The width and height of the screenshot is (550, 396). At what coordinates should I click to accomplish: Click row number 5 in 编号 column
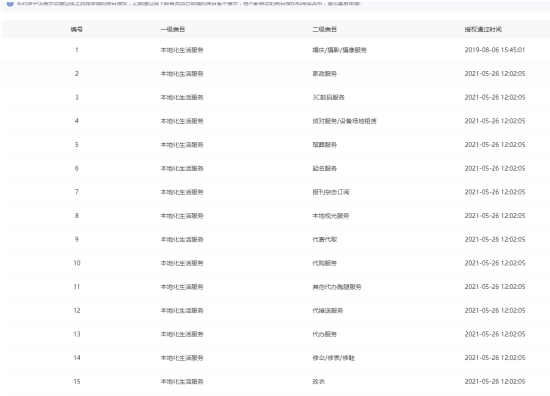(76, 145)
